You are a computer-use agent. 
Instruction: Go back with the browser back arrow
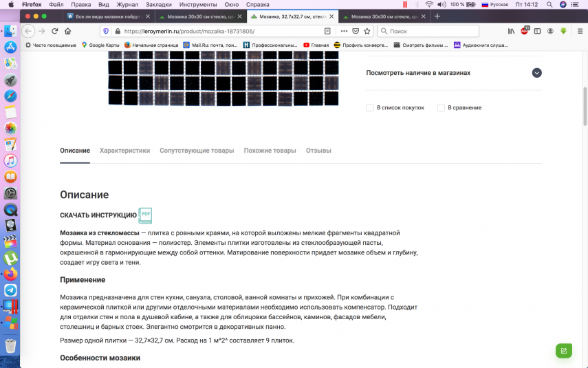tap(28, 31)
